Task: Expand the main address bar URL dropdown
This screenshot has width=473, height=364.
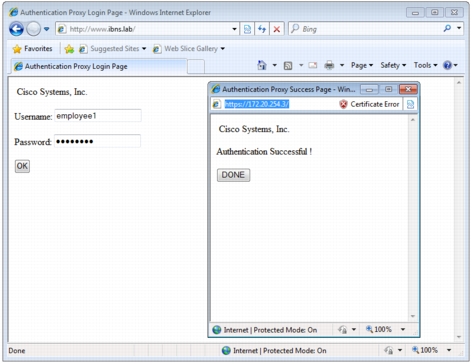Action: 235,29
